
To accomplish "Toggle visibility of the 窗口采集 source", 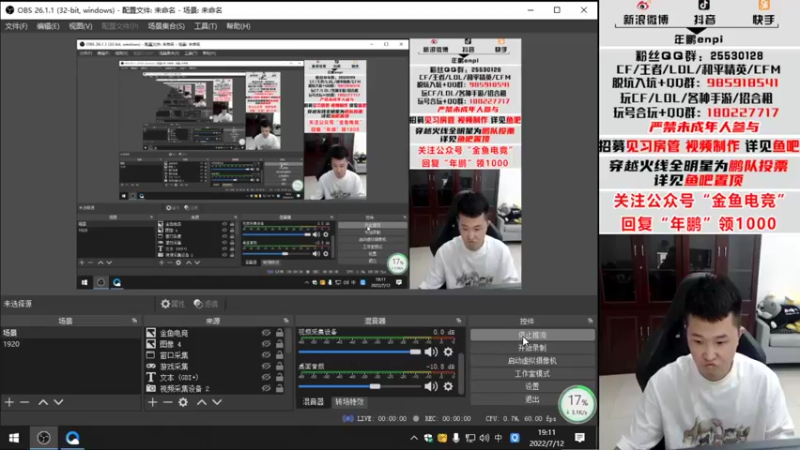I will tap(266, 355).
